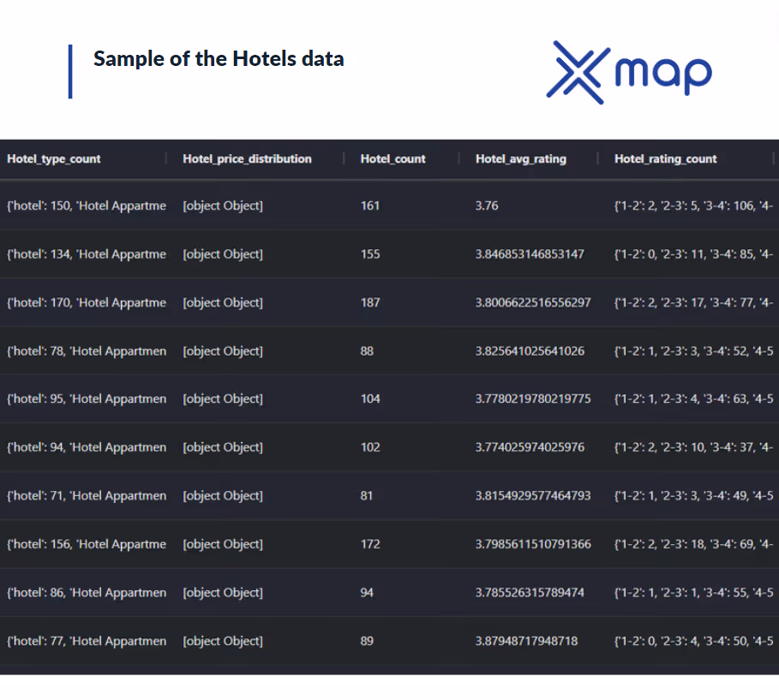Click [object Object] in the 81 row

(223, 496)
